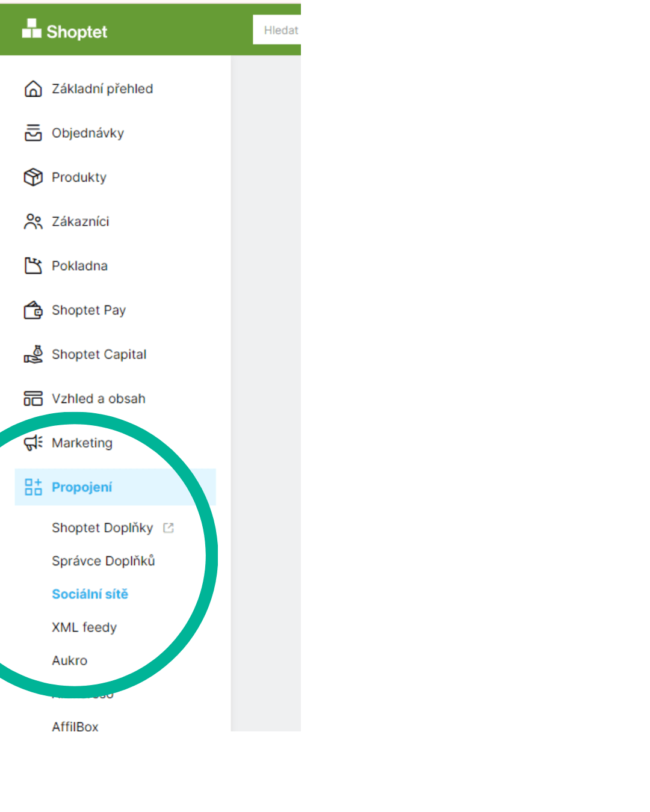Click the Shoptet wordmark in header
This screenshot has height=812, width=650.
pyautogui.click(x=77, y=31)
